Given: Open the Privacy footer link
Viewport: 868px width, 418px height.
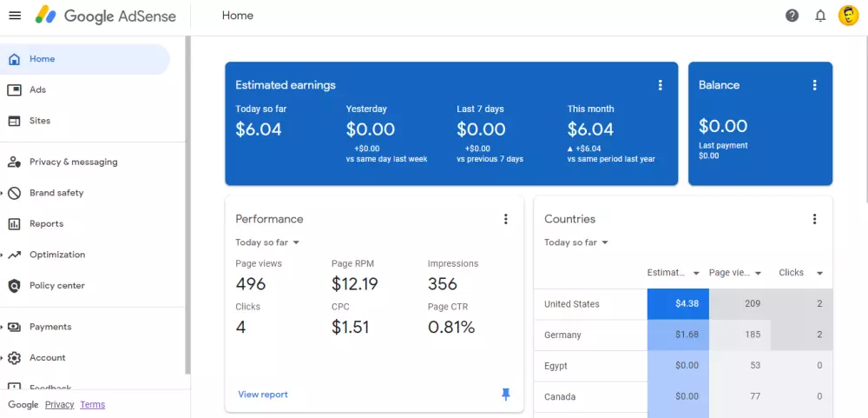Looking at the screenshot, I should (x=59, y=405).
